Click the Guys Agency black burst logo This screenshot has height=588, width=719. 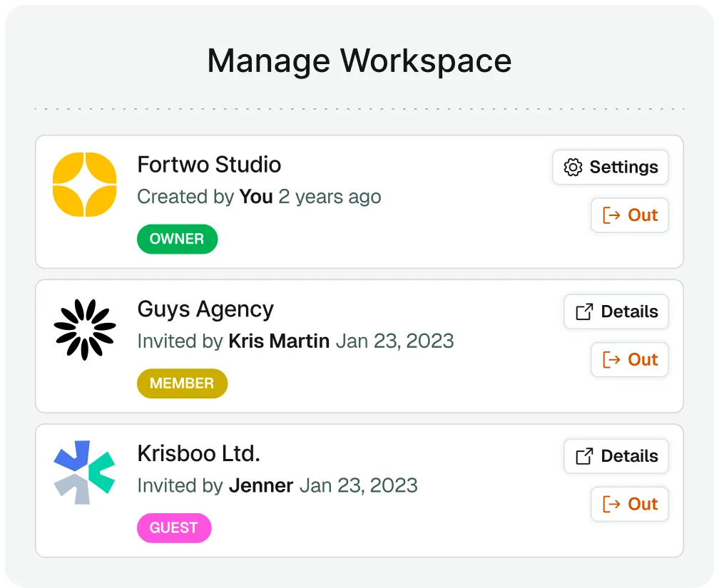[84, 329]
